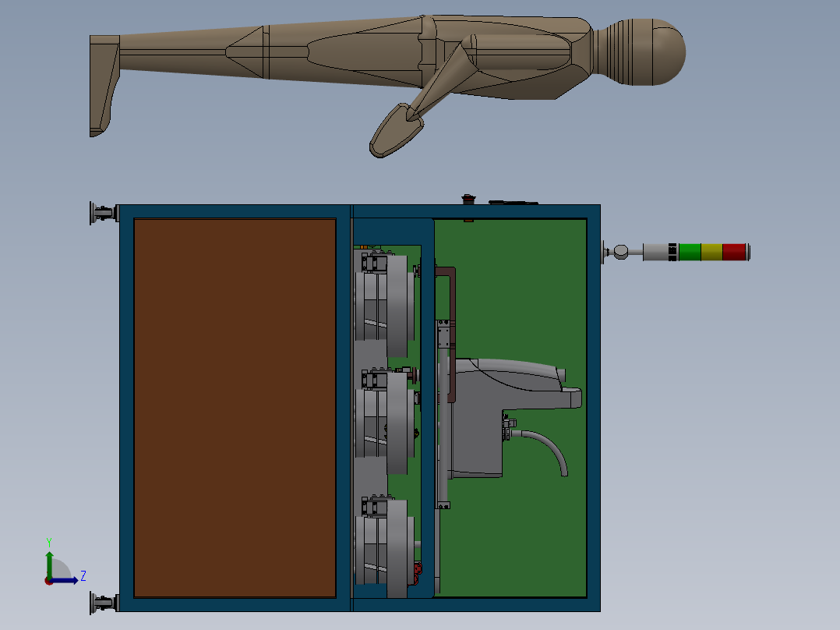The width and height of the screenshot is (840, 630).
Task: Select the upper left caster wheel
Action: point(104,213)
